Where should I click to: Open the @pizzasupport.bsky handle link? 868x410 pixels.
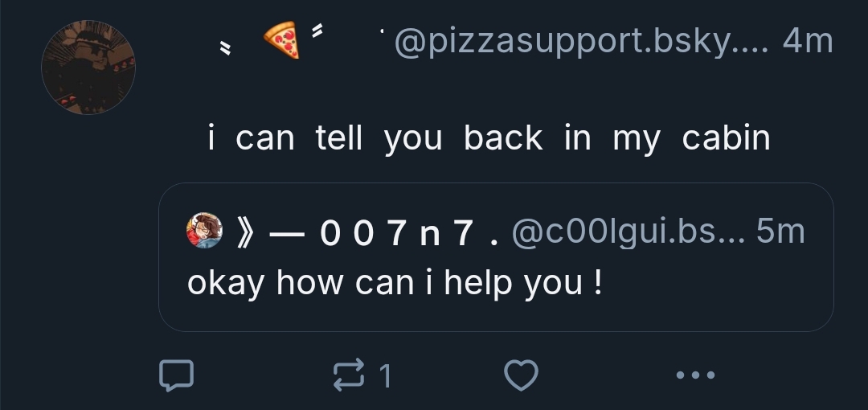(x=580, y=41)
